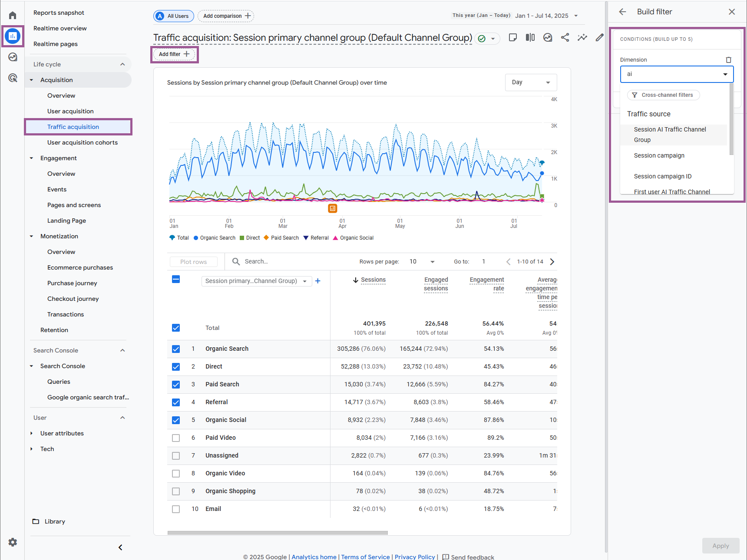Open the Advertising icon in left rail
This screenshot has height=560, width=747.
click(13, 78)
